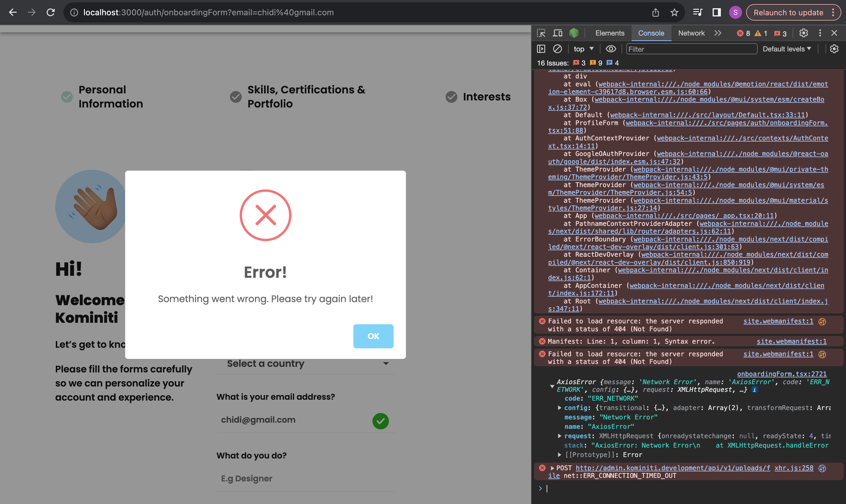Reload the page
Screen dimensions: 846x504
tap(51, 13)
